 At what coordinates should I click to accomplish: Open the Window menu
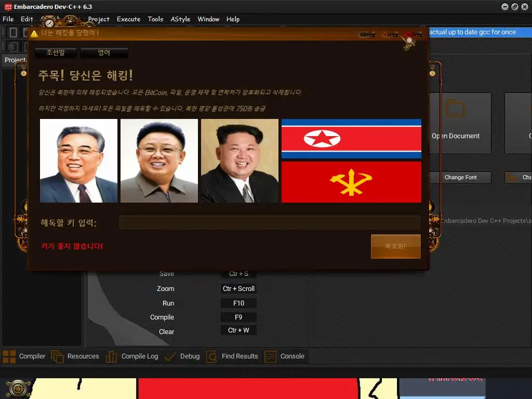208,19
